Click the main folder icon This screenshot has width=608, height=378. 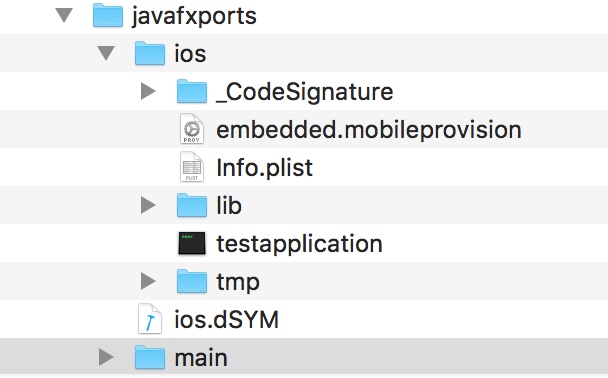(x=150, y=357)
